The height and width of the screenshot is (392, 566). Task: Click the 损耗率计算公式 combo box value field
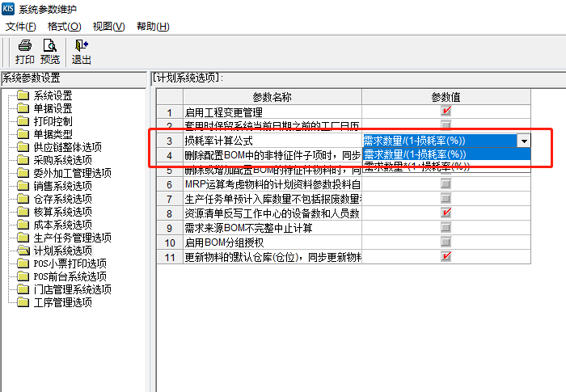tap(440, 141)
